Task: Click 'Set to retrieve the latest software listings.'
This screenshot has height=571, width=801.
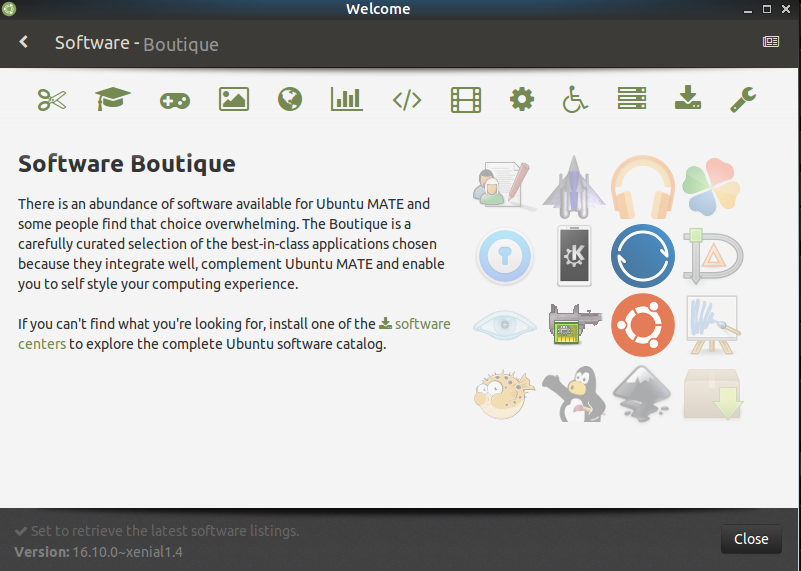Action: 164,531
